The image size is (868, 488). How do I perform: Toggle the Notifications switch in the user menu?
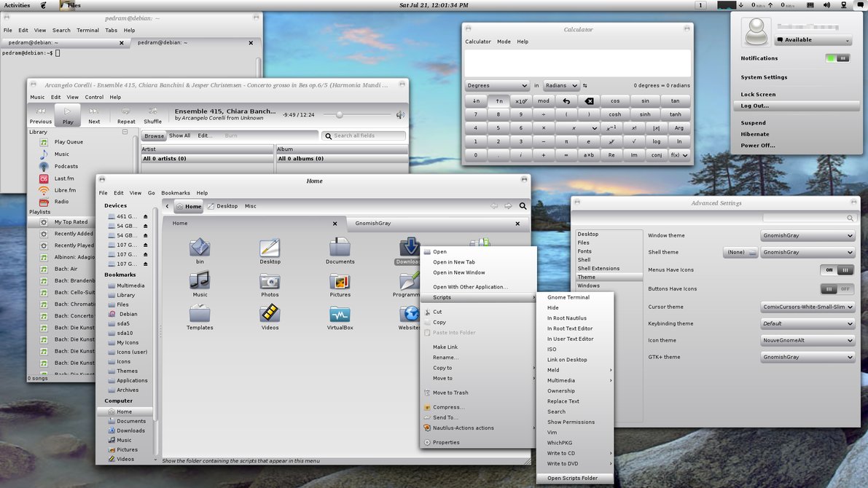click(x=837, y=58)
